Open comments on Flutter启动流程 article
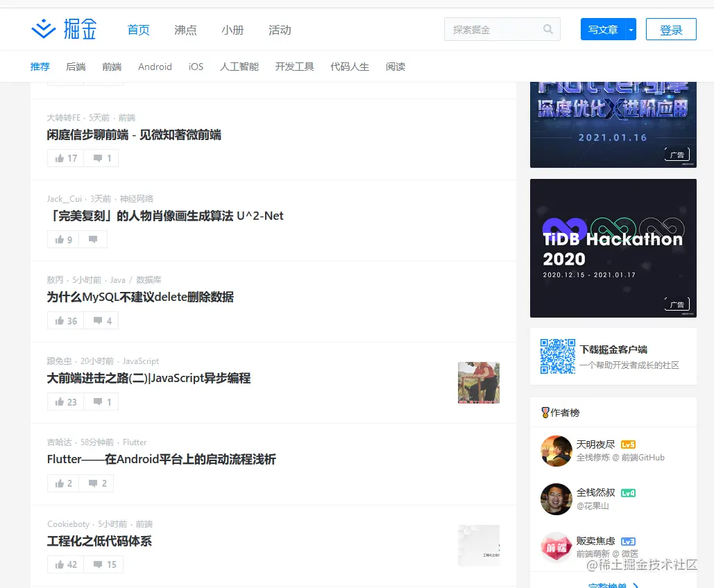This screenshot has width=714, height=588. pyautogui.click(x=96, y=483)
